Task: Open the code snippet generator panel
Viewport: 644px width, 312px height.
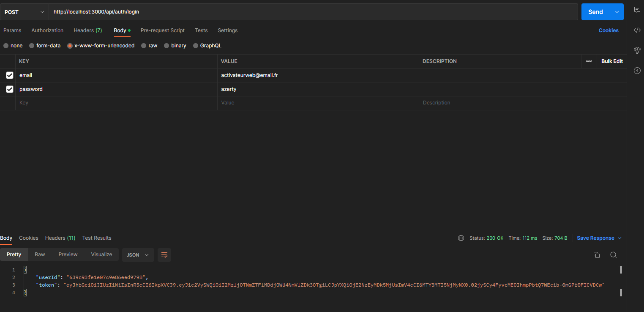Action: point(637,30)
